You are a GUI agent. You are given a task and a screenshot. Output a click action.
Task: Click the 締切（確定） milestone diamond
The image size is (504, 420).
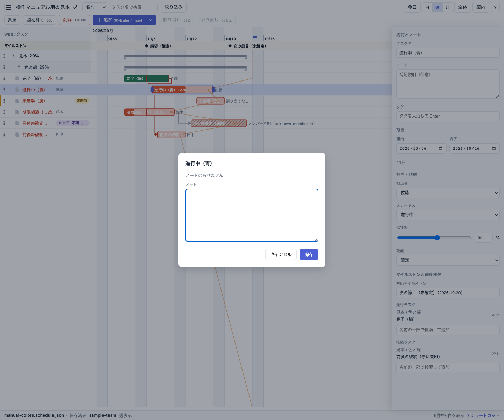[147, 46]
